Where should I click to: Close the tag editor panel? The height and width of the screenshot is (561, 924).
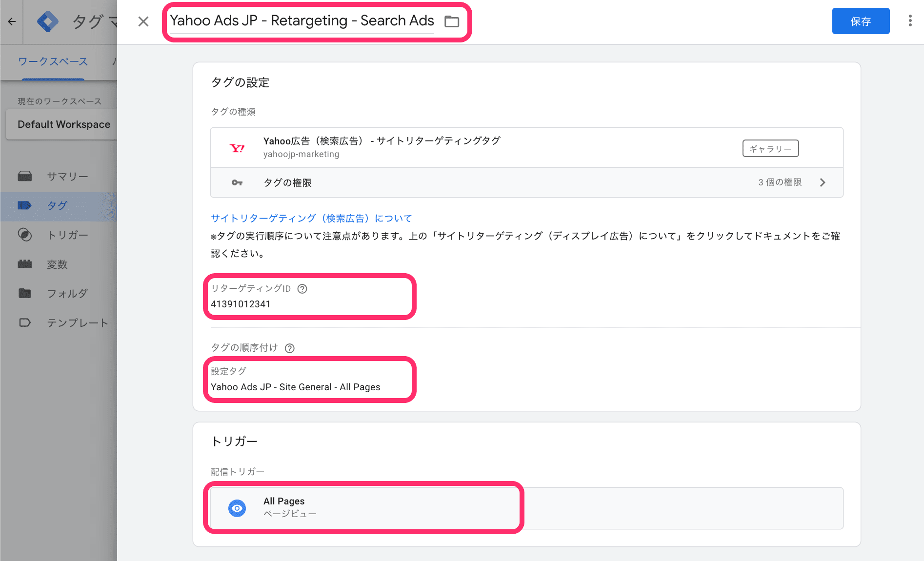(x=143, y=21)
